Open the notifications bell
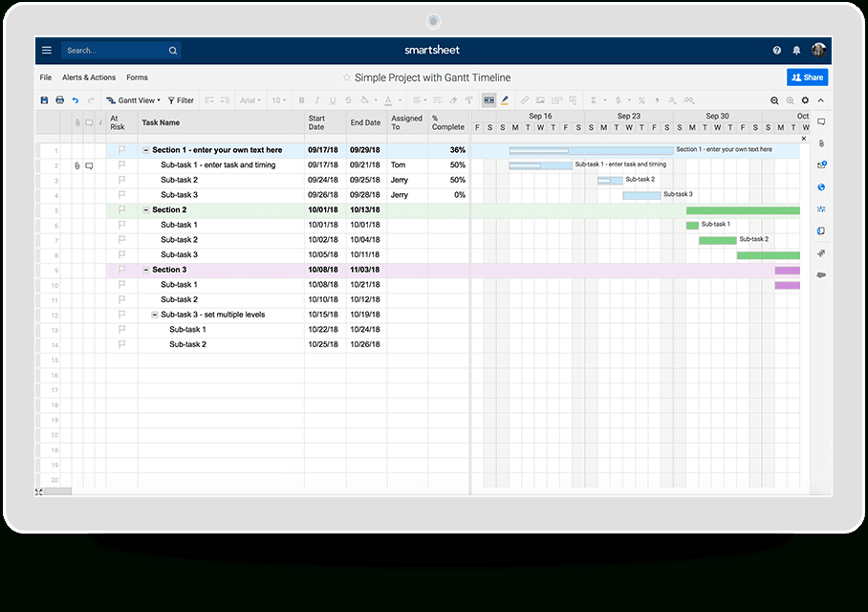 click(796, 51)
